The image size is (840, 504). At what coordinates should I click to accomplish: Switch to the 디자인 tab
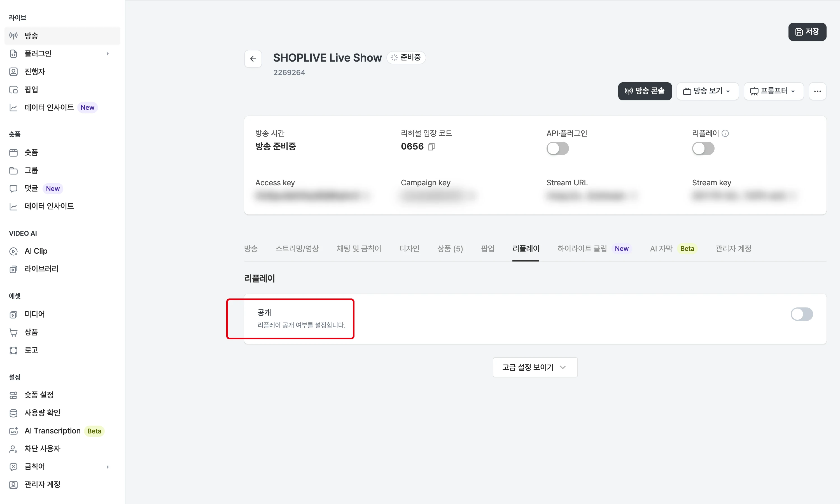point(409,249)
